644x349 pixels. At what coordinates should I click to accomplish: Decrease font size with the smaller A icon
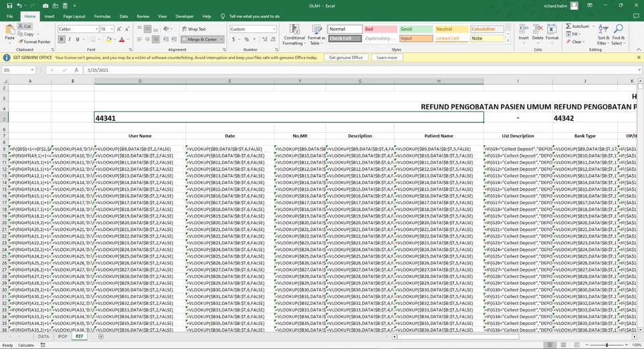127,29
